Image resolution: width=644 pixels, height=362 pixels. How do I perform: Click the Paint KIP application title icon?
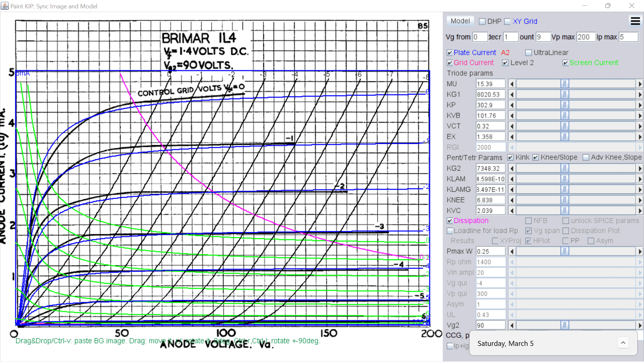[x=5, y=6]
